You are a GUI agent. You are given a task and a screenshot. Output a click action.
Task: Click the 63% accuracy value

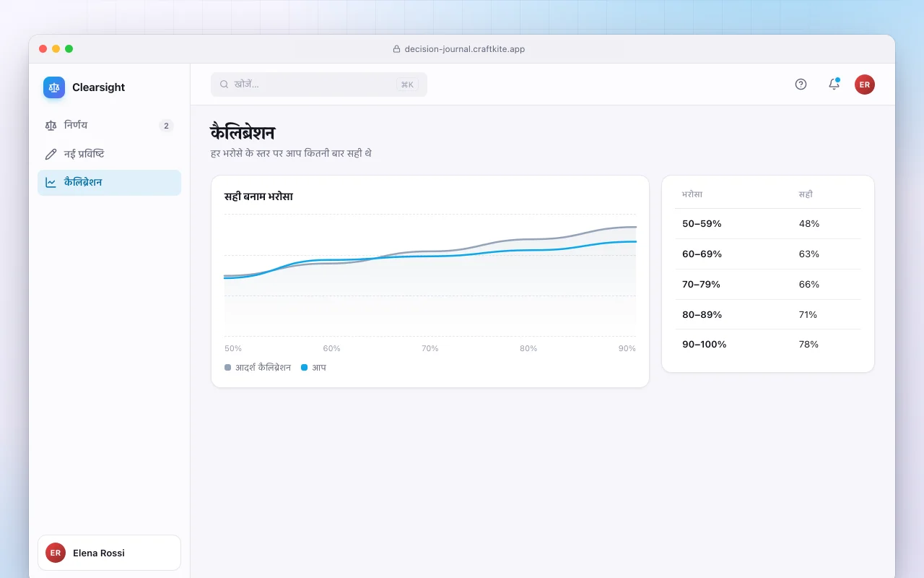809,254
